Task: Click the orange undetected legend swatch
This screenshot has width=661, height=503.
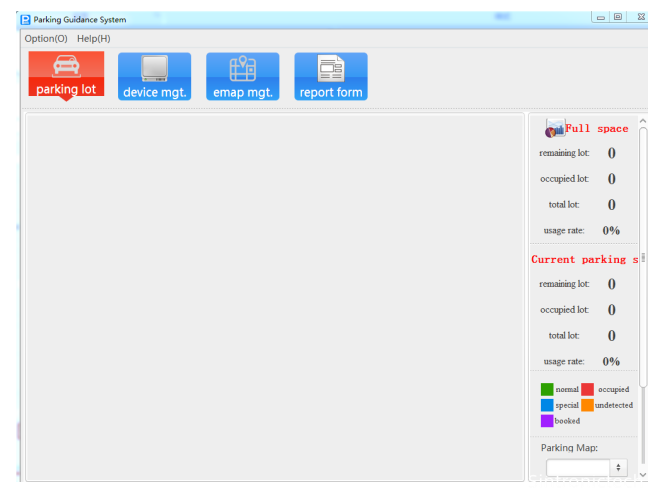Action: point(588,405)
